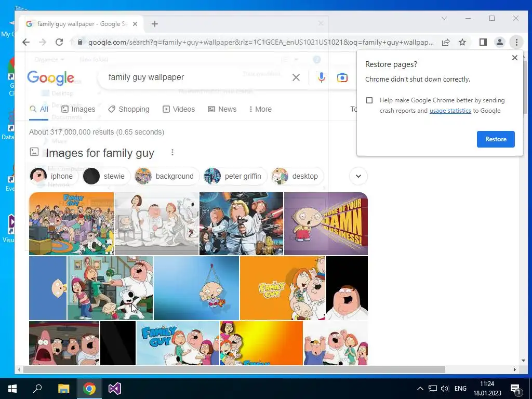Filter images by peter griffin chip
The image size is (532, 399).
235,176
